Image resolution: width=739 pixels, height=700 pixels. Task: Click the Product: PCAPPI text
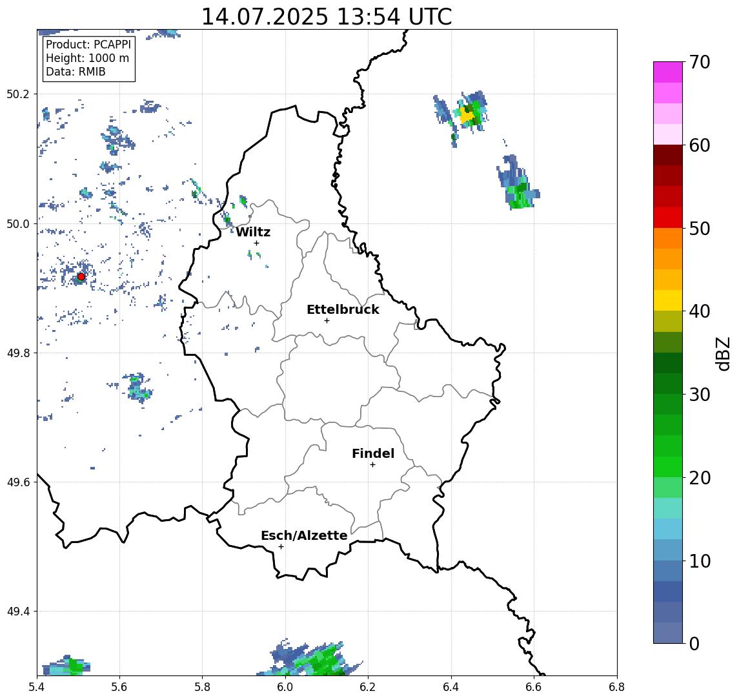pyautogui.click(x=88, y=45)
